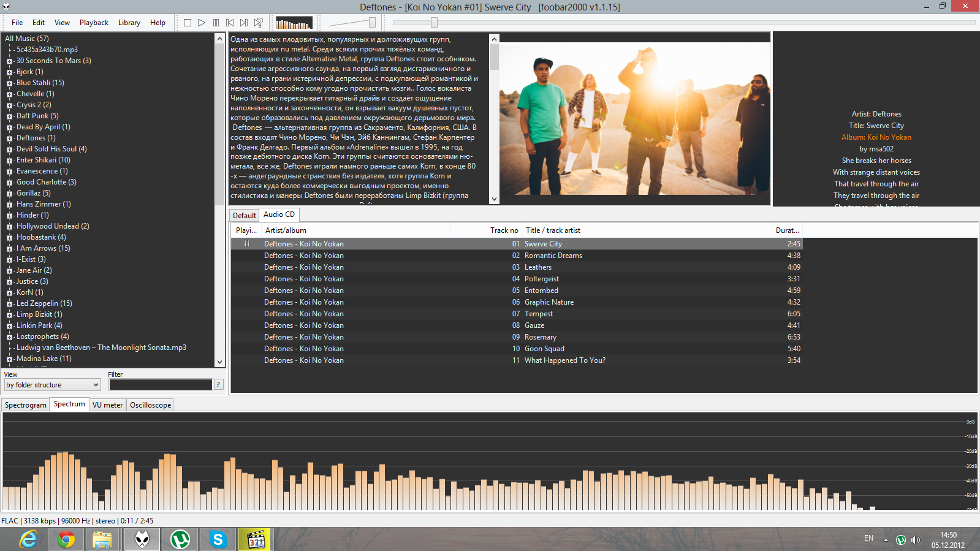Select the 5c435a343b70.mp3 file in library

click(47, 50)
